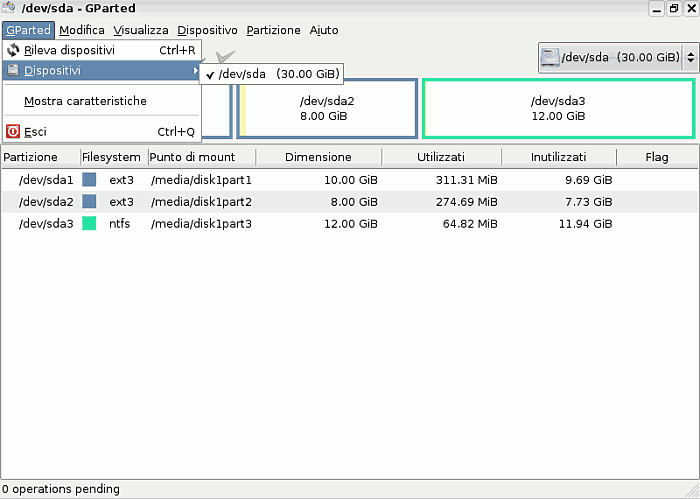This screenshot has height=499, width=700.
Task: Select the checked /dev/sda (30.00 GiB) device
Action: pos(272,74)
